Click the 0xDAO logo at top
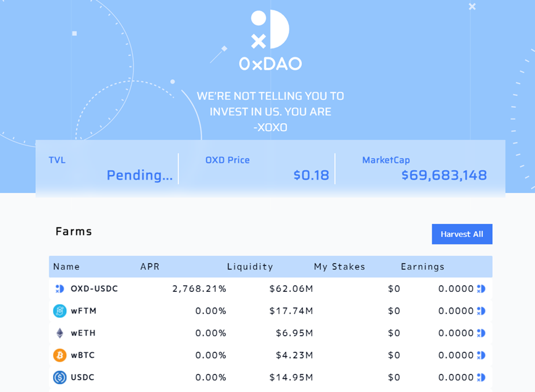This screenshot has height=392, width=535. (270, 40)
